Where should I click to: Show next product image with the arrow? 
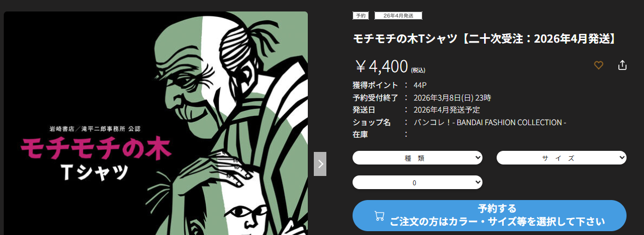[320, 164]
